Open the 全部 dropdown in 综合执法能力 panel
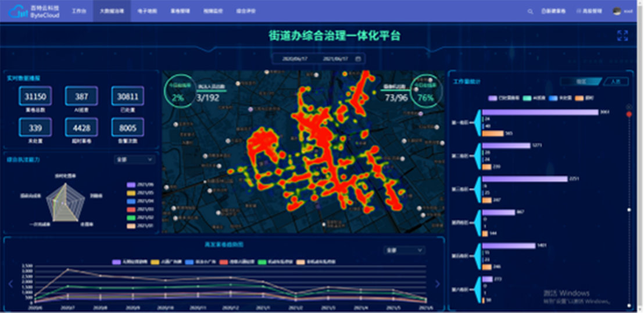644x313 pixels. 134,159
